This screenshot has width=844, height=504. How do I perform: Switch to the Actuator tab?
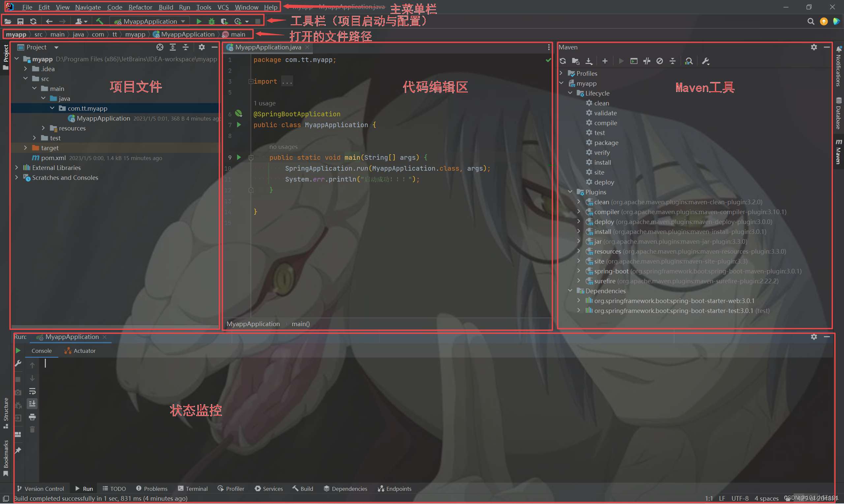coord(80,351)
